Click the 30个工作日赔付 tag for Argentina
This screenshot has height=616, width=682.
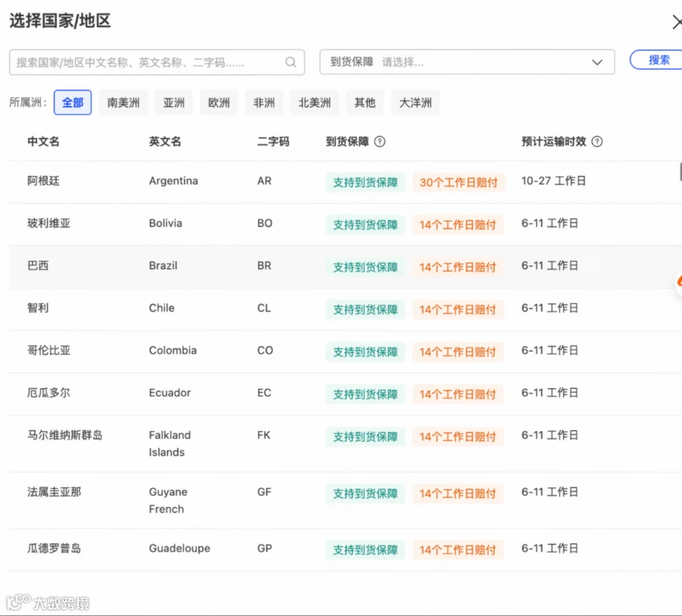pos(458,183)
